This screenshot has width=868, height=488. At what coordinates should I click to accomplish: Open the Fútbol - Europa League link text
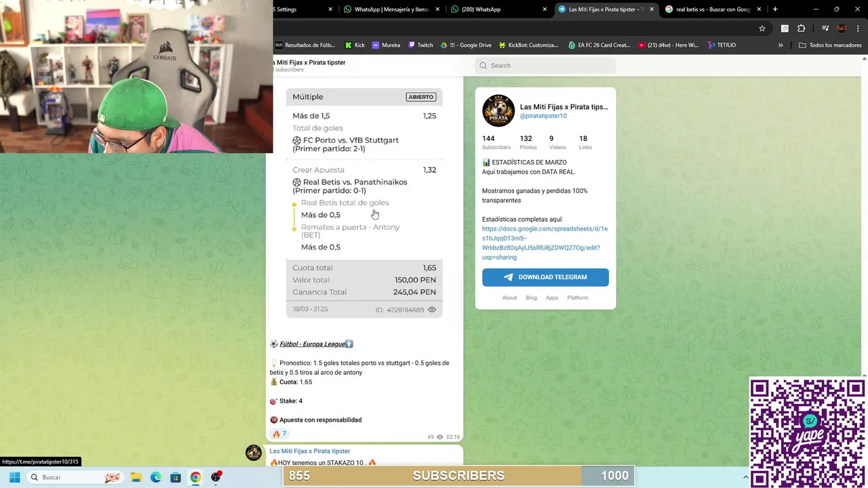[312, 344]
